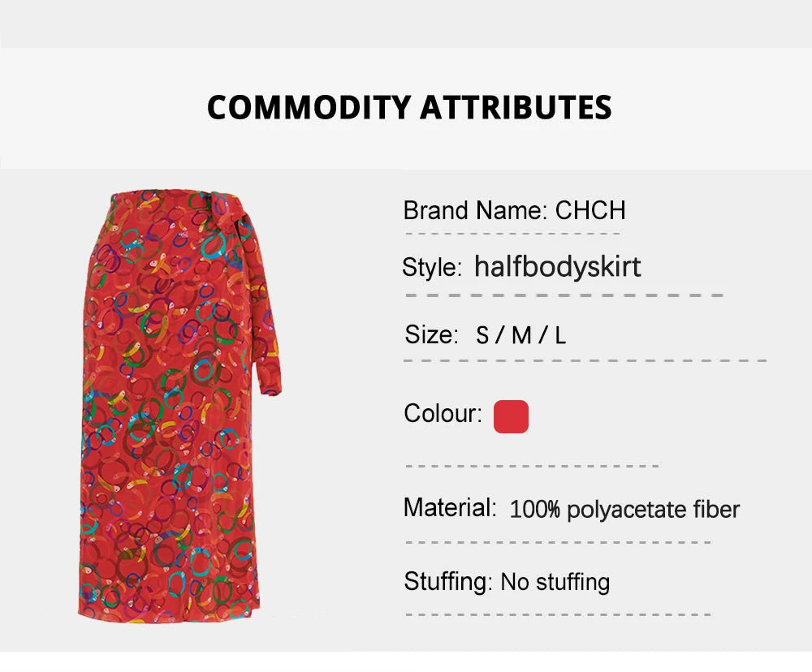Click the Colour label
Screen dimensions: 812x672
[443, 414]
